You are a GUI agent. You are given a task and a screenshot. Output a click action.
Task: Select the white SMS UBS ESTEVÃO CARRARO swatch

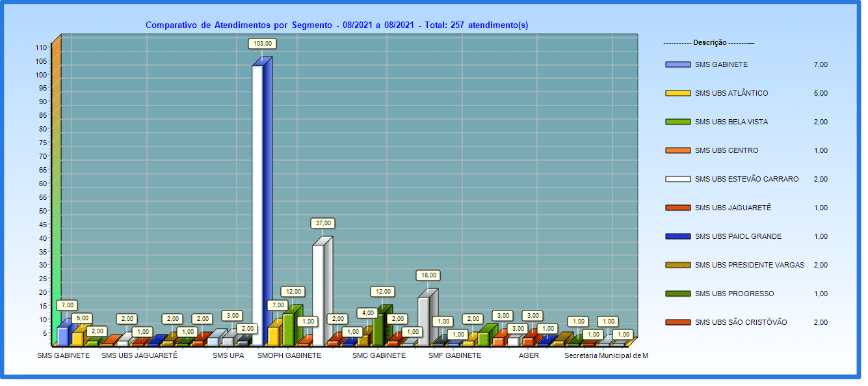coord(677,179)
